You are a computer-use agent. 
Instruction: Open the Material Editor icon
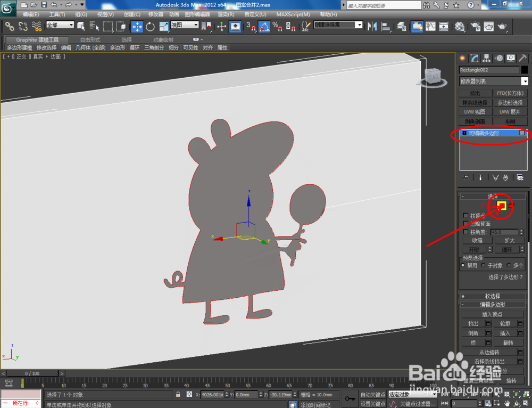pos(460,26)
